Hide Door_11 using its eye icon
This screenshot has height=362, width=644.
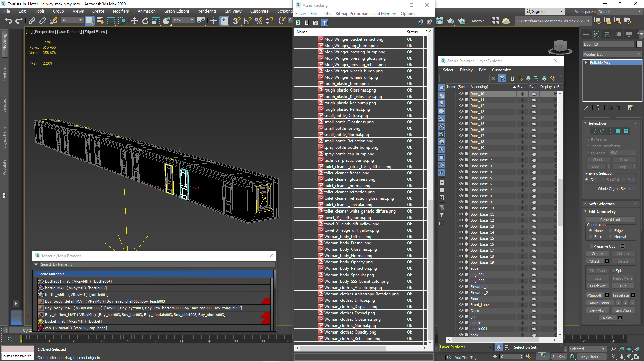[461, 100]
